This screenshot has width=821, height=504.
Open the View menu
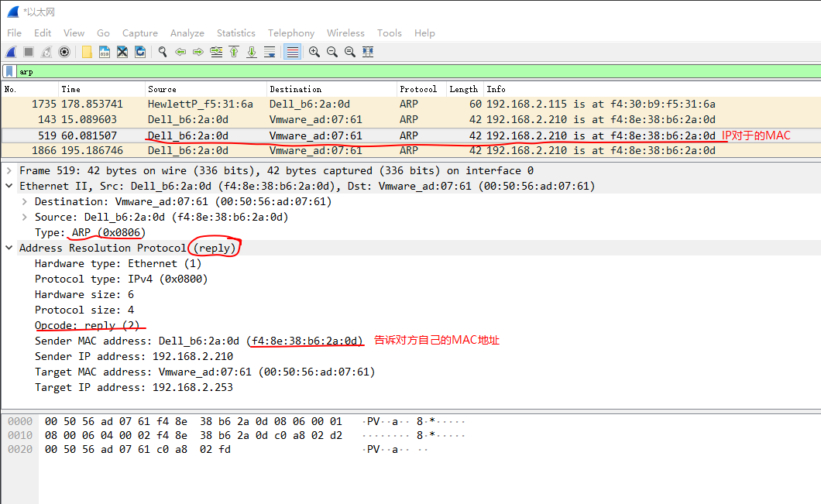point(74,33)
